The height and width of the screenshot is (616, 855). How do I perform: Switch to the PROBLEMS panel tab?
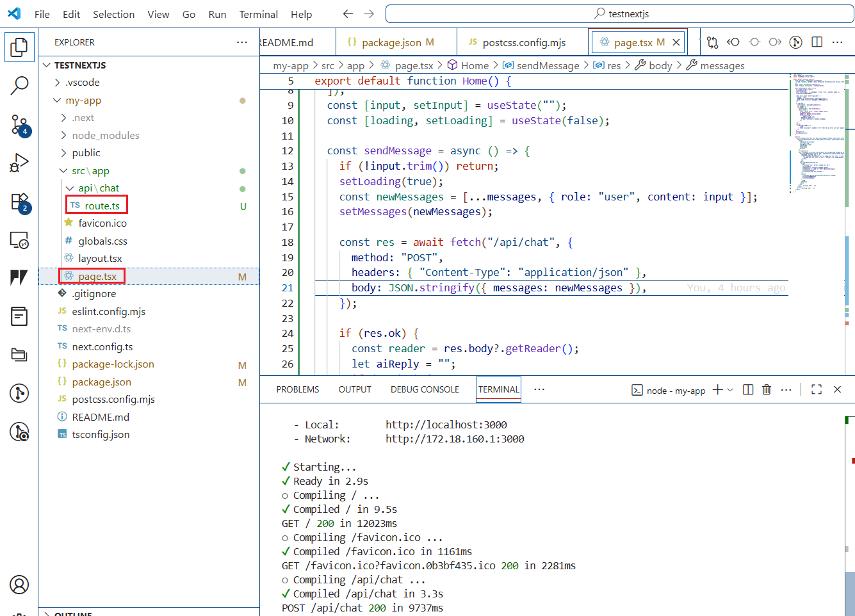tap(298, 389)
